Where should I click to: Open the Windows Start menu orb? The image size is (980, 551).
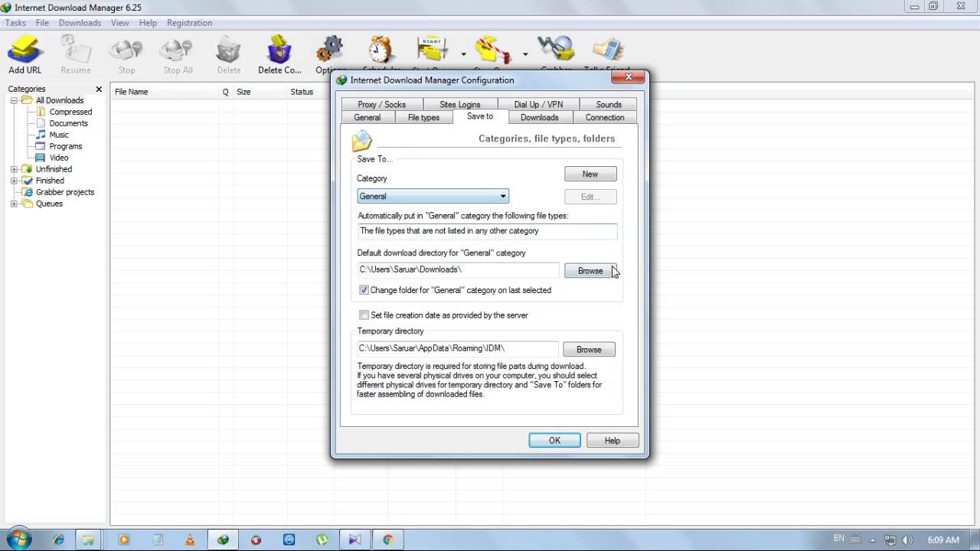click(x=18, y=539)
